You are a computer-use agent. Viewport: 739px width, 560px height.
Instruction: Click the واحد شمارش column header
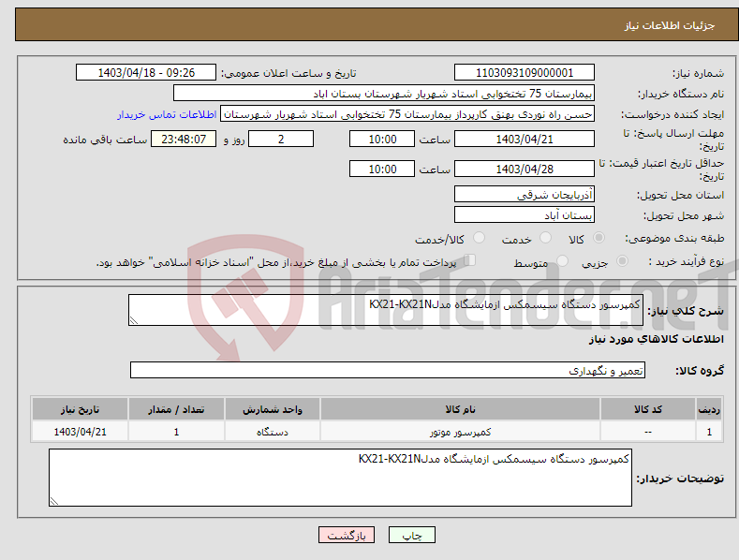pos(272,408)
